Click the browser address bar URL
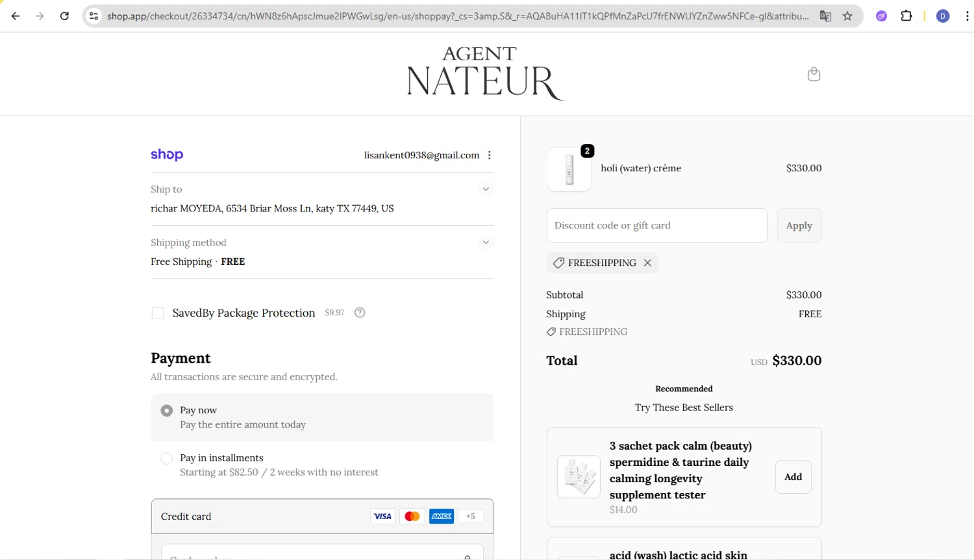 click(x=458, y=16)
